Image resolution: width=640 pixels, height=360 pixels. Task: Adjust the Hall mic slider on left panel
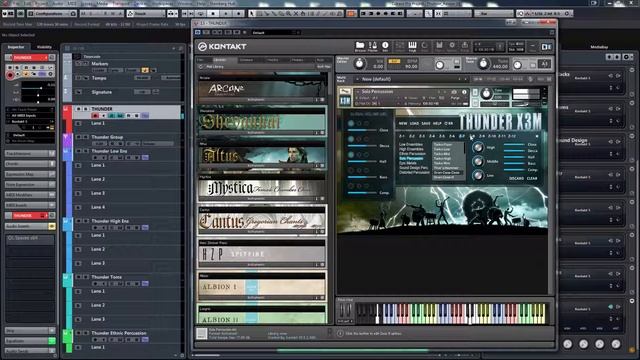tap(362, 162)
